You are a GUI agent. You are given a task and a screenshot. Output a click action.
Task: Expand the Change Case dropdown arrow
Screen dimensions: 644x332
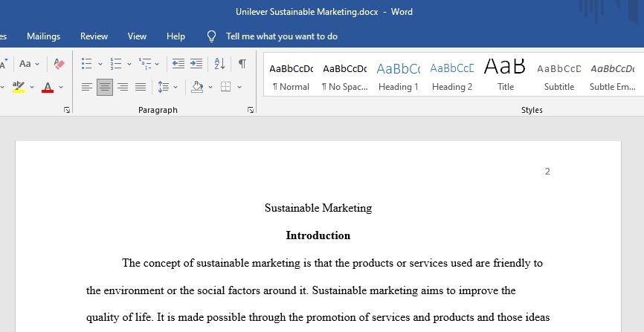(x=37, y=64)
